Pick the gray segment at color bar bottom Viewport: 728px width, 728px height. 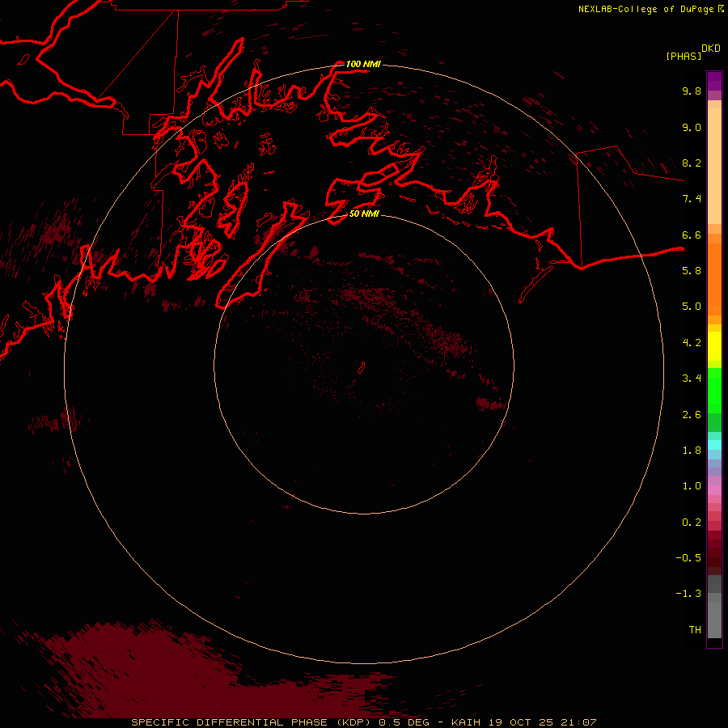(714, 620)
